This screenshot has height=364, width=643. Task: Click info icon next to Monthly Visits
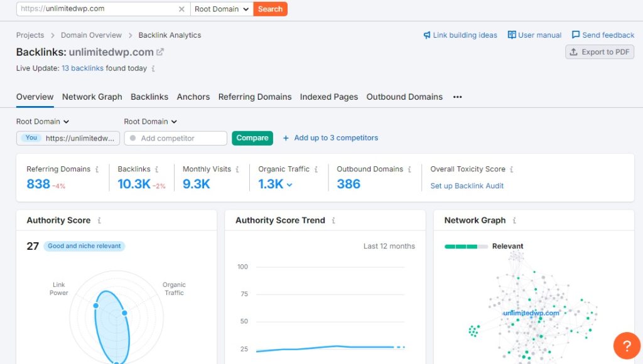pyautogui.click(x=237, y=169)
